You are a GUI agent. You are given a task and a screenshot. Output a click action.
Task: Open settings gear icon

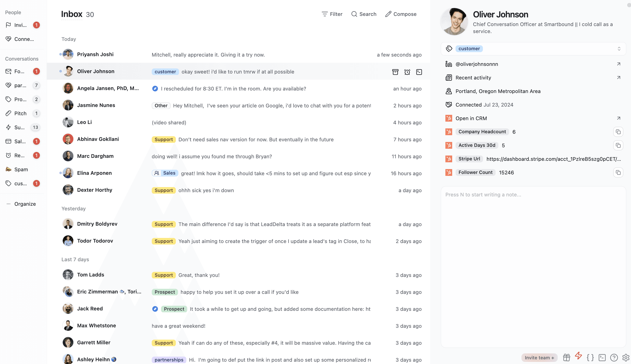pos(625,357)
